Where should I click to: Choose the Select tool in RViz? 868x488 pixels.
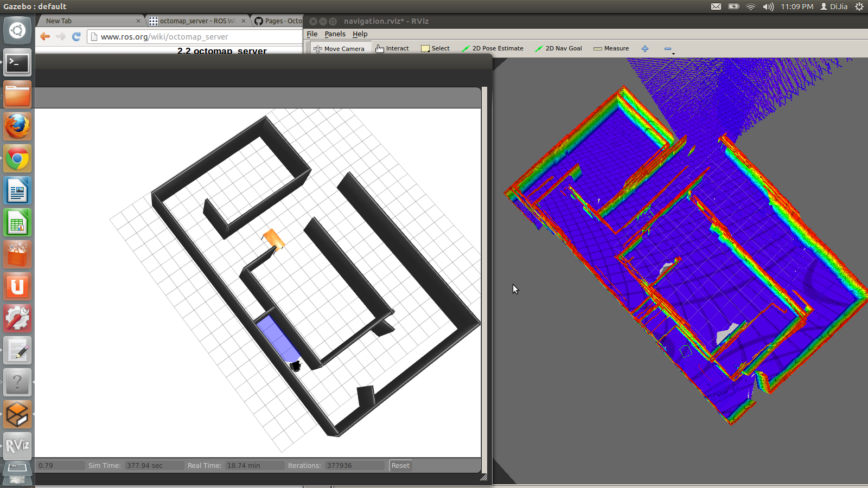point(435,48)
